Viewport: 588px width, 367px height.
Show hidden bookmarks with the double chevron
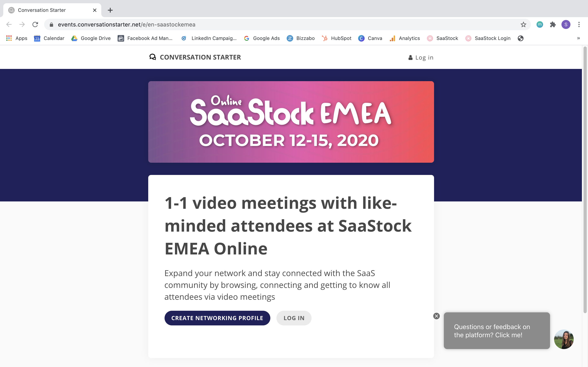click(x=579, y=38)
